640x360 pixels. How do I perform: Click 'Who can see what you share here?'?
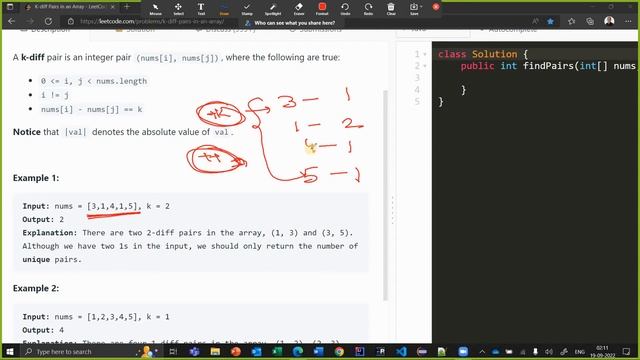coord(294,23)
